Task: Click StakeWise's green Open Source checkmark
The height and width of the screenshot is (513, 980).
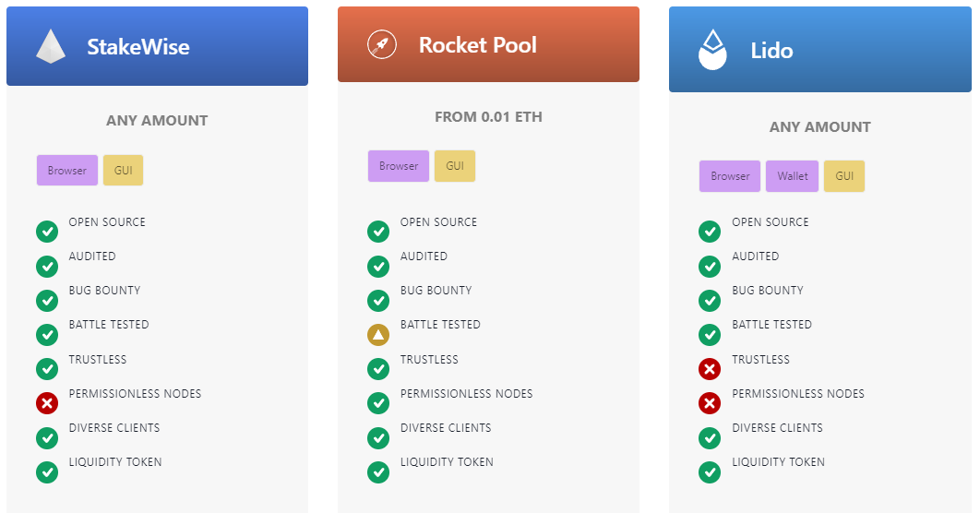Action: [47, 232]
